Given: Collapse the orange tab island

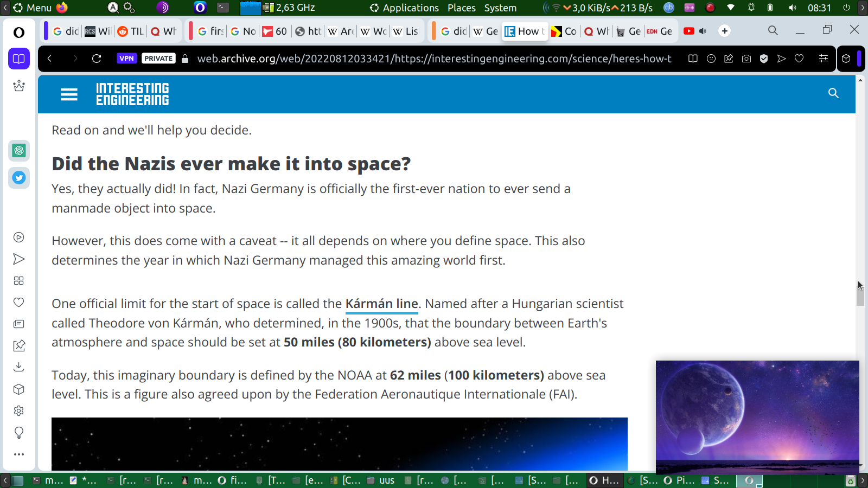Looking at the screenshot, I should coord(433,31).
